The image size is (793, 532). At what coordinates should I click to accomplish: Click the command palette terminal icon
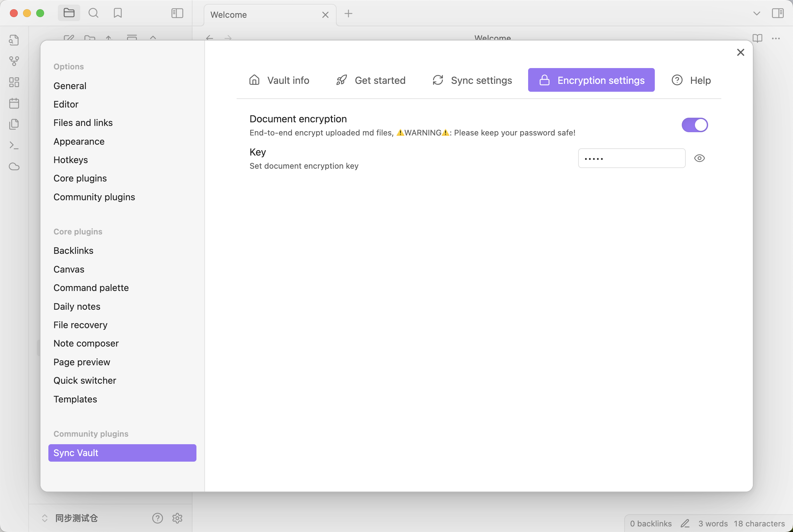14,145
